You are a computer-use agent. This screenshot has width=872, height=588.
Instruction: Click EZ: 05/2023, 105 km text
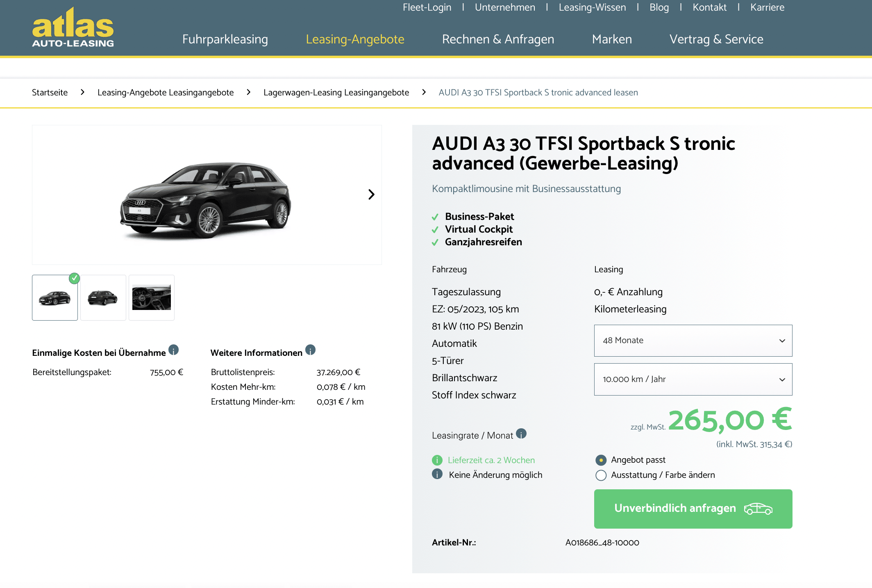475,309
